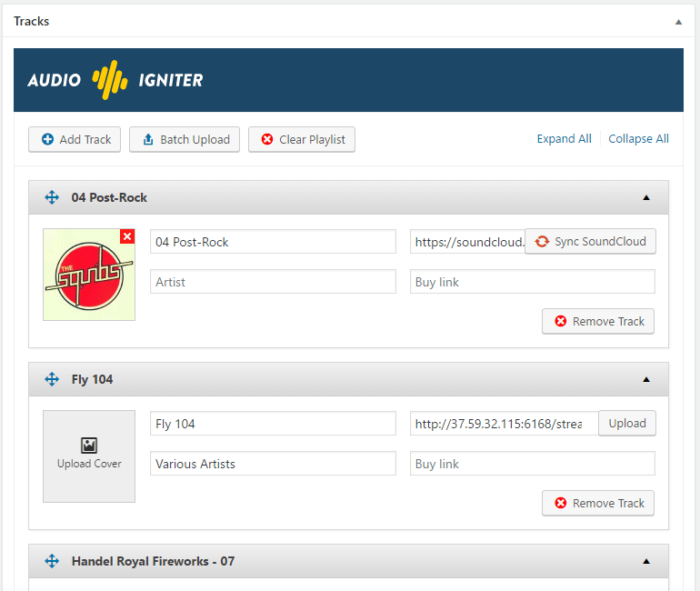
Task: Collapse the 04 Post-Rock track
Action: pos(646,197)
